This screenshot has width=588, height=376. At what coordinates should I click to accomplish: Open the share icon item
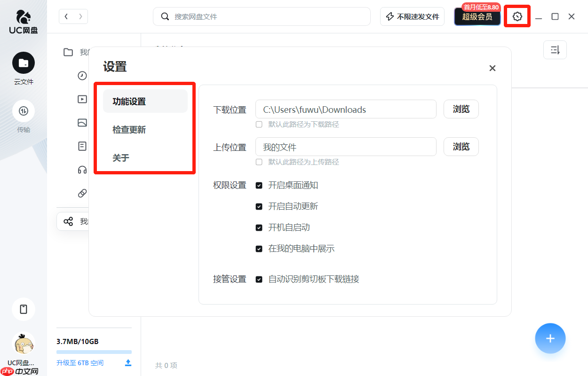[68, 221]
